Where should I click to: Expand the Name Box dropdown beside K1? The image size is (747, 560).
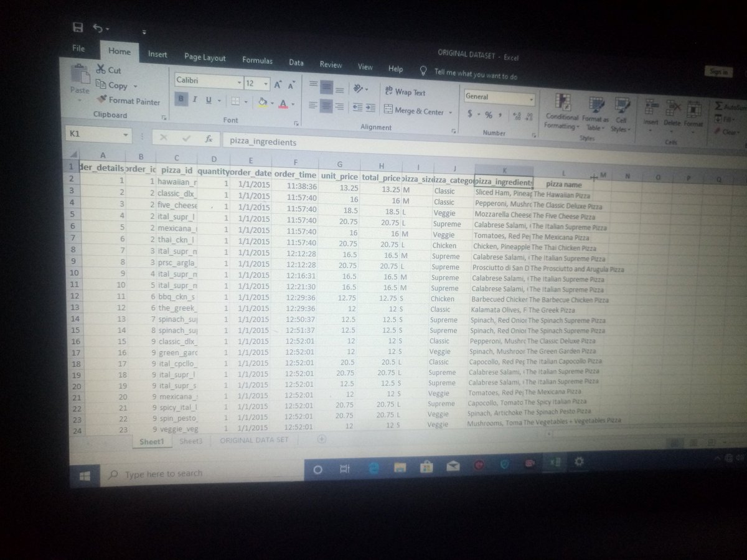125,134
